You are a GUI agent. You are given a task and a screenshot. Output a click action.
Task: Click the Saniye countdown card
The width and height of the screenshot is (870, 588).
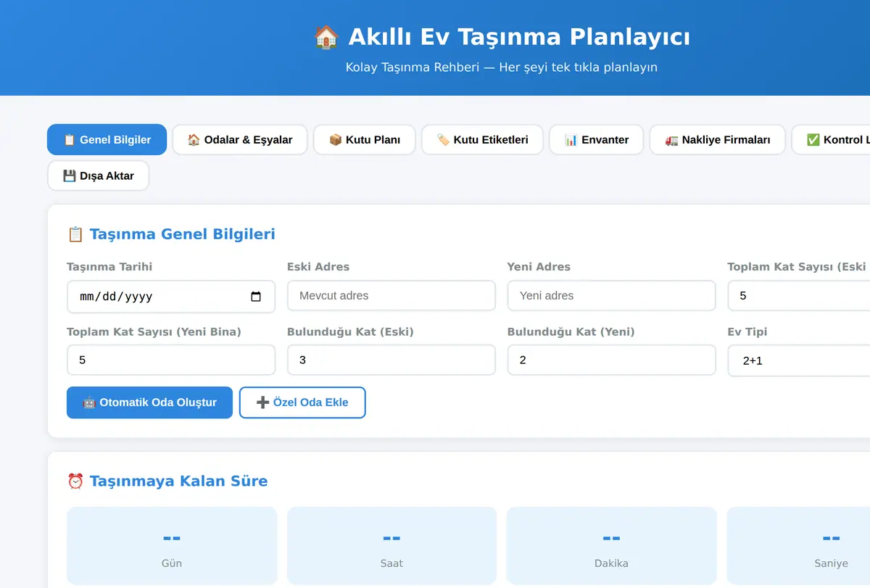click(x=798, y=546)
